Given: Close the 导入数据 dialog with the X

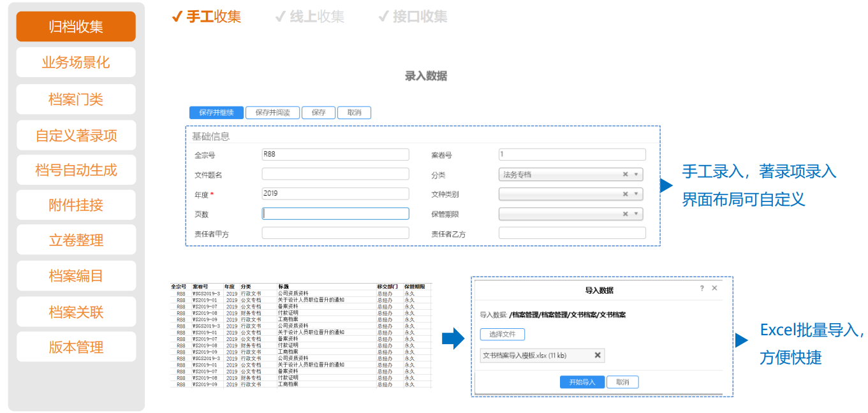Looking at the screenshot, I should click(714, 289).
